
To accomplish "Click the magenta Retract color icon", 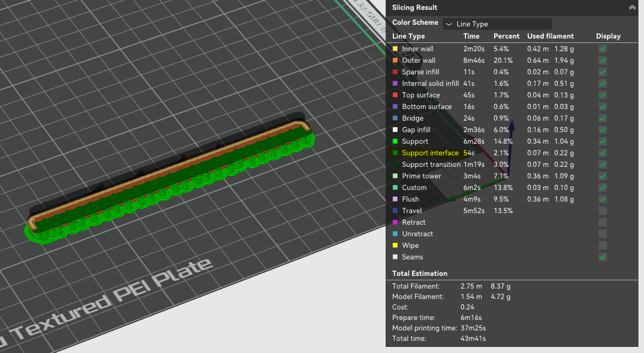I will tap(395, 222).
